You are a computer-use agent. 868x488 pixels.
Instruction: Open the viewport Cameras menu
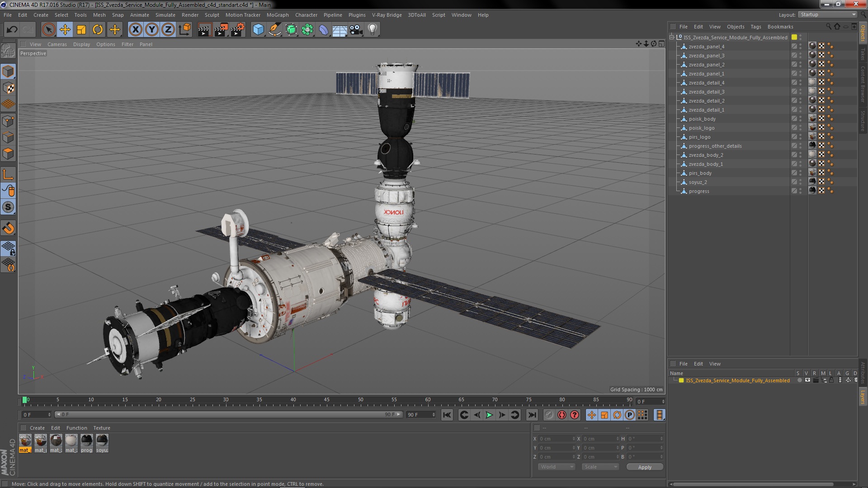[57, 44]
